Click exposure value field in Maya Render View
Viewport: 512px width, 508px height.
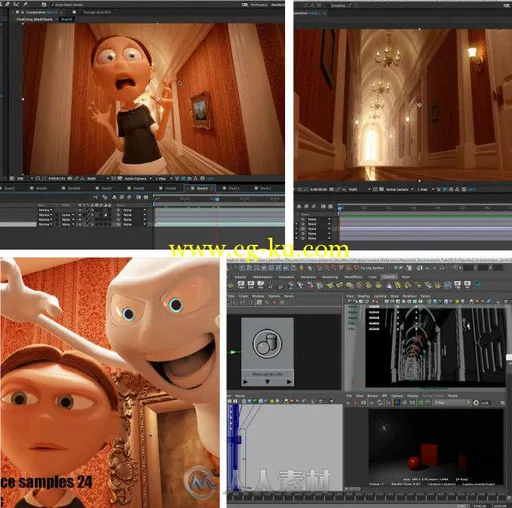[485, 403]
